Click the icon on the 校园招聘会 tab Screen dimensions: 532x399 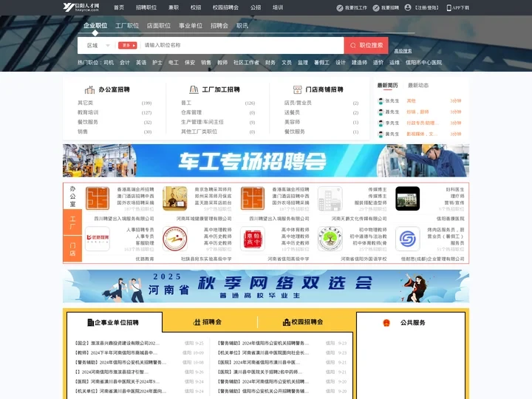click(x=287, y=322)
